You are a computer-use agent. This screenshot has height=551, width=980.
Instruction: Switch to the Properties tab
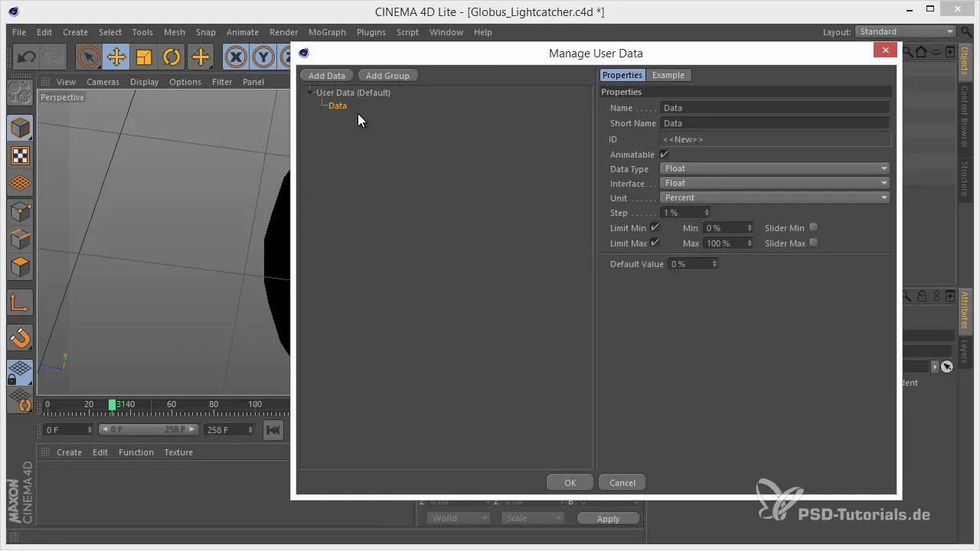pos(622,75)
